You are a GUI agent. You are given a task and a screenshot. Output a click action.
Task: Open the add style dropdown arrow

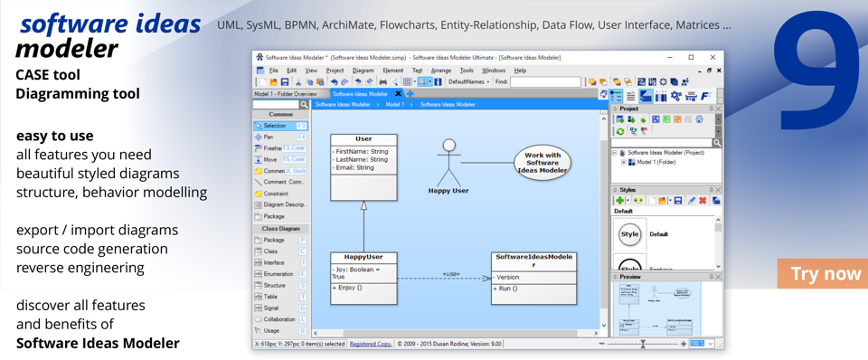coord(627,201)
